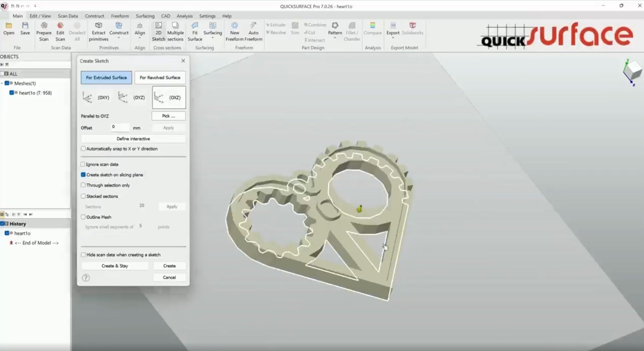Choose For Revolved Surface mode

tap(160, 77)
